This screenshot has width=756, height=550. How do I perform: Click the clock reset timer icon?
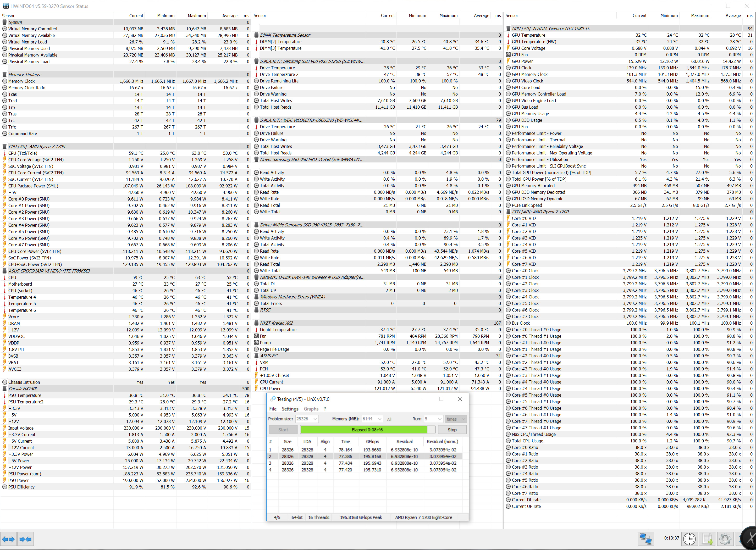689,539
